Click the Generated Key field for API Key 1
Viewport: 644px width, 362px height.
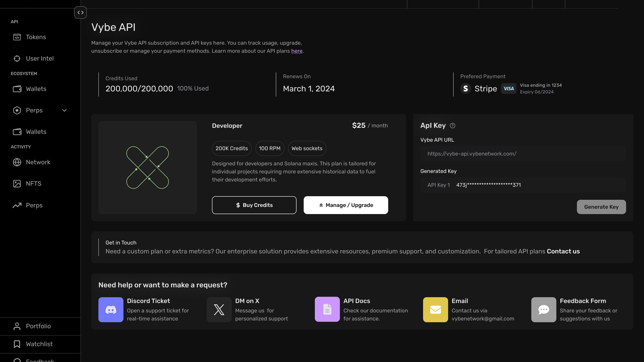click(x=523, y=185)
